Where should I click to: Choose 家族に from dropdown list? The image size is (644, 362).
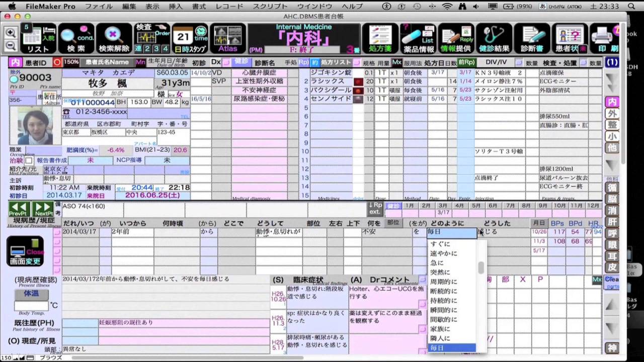pos(451,329)
